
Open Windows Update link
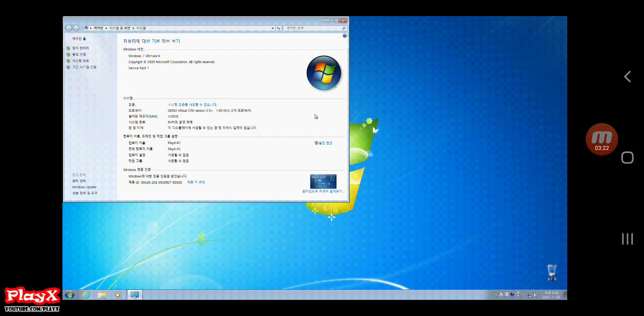84,187
